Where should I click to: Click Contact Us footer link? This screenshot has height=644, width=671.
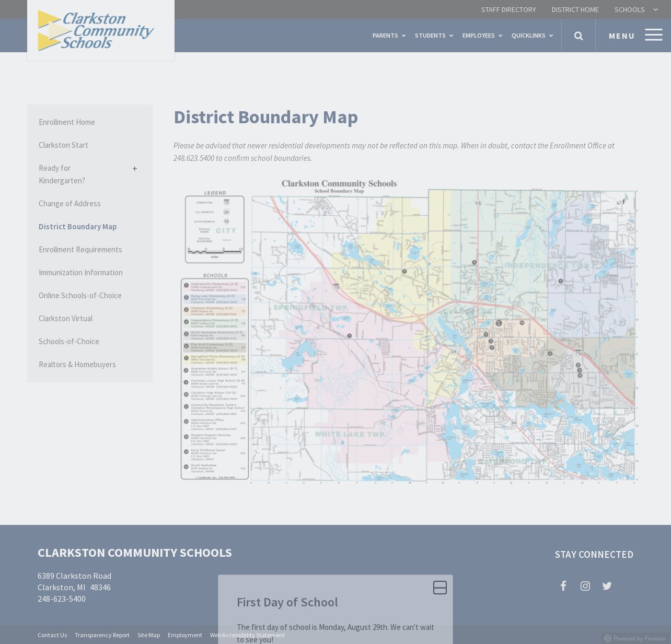coord(52,635)
